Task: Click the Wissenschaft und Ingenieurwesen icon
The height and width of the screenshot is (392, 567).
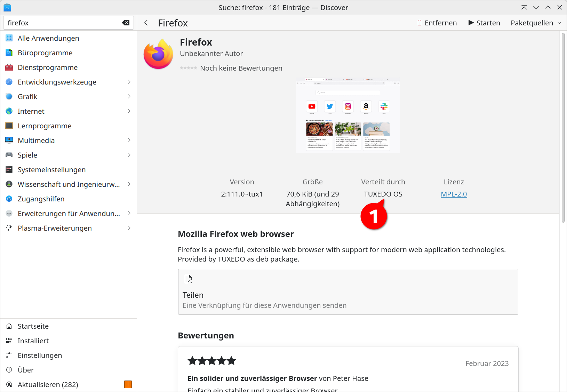Action: click(9, 184)
